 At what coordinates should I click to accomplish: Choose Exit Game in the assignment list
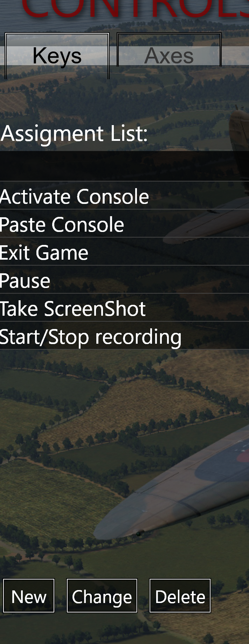124,252
